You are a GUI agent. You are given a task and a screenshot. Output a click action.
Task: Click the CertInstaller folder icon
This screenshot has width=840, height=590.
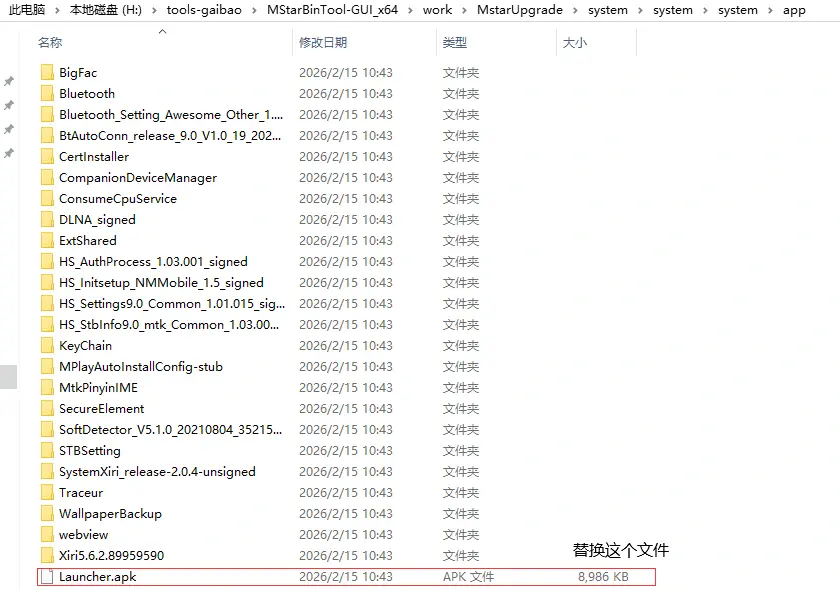(47, 157)
